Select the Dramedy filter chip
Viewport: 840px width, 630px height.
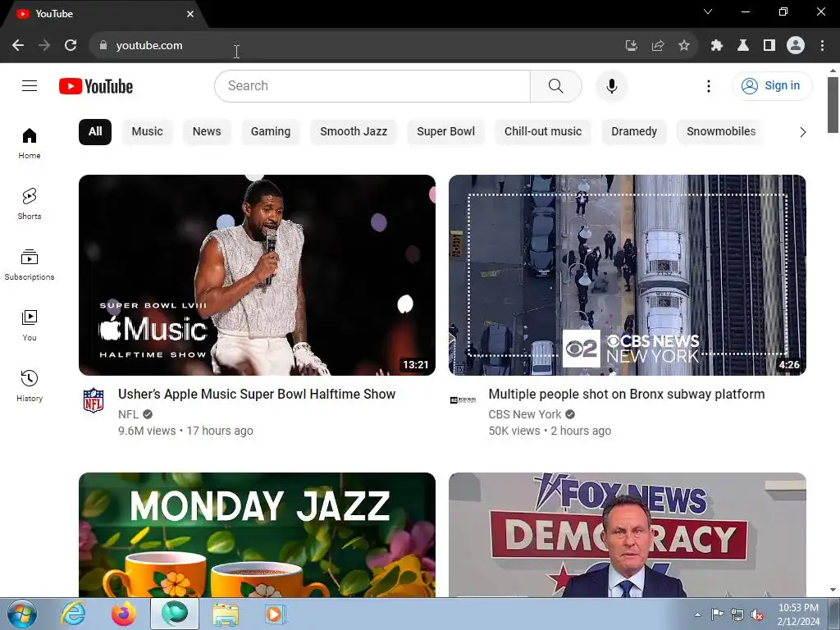634,132
